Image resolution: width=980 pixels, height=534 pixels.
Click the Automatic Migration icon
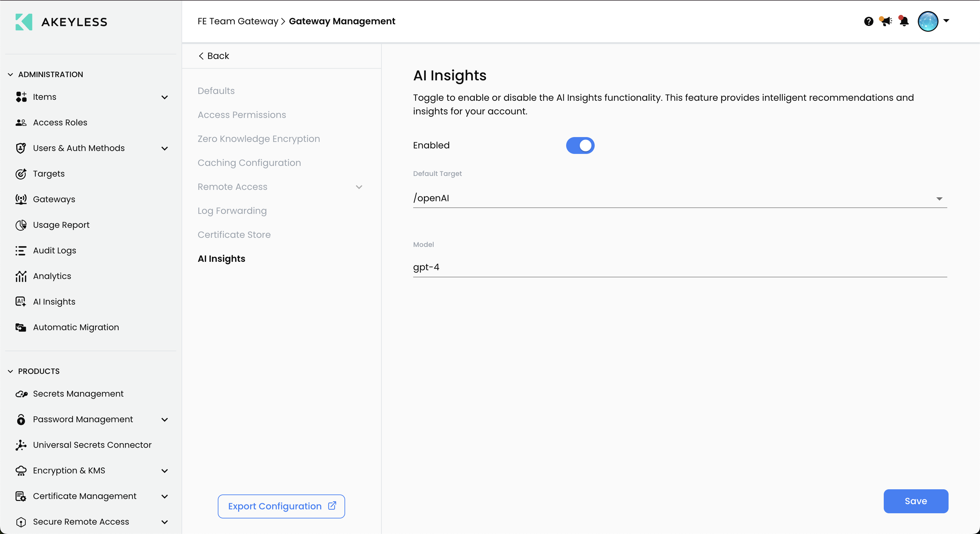[21, 328]
